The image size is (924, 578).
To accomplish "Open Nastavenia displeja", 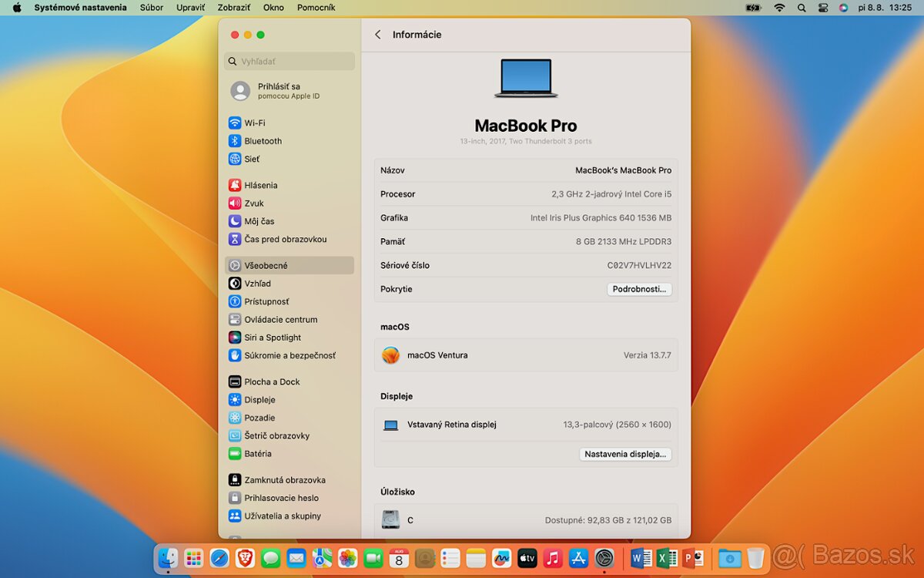I will [x=626, y=454].
